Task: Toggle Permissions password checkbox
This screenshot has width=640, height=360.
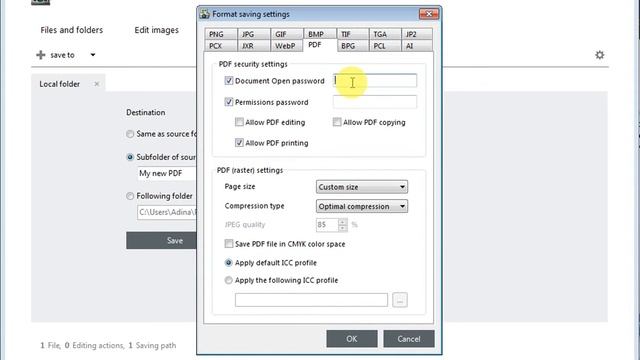Action: click(229, 102)
